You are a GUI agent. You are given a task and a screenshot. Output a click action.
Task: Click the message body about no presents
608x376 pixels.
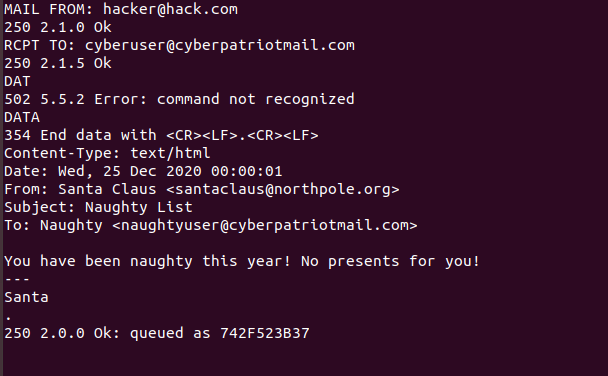tap(242, 261)
